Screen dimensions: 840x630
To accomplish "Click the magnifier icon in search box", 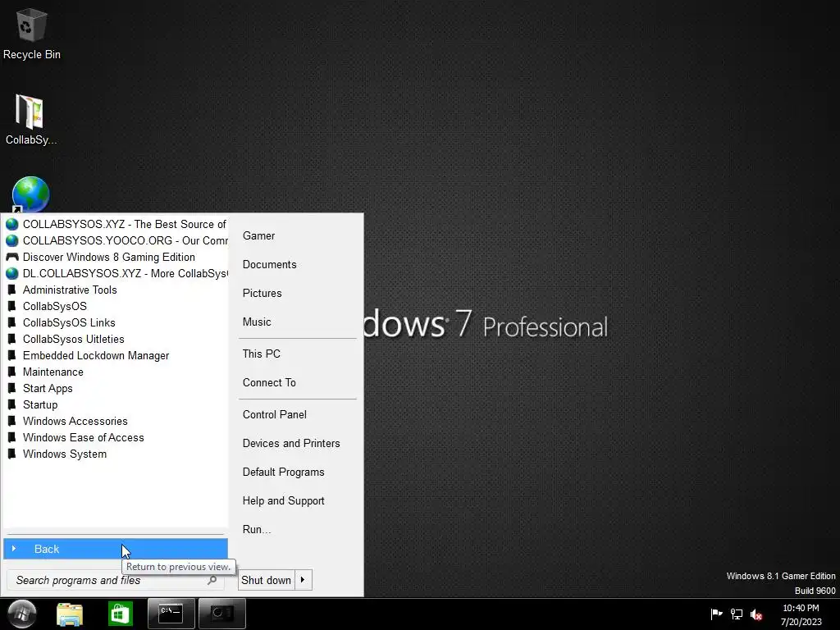I will [212, 580].
